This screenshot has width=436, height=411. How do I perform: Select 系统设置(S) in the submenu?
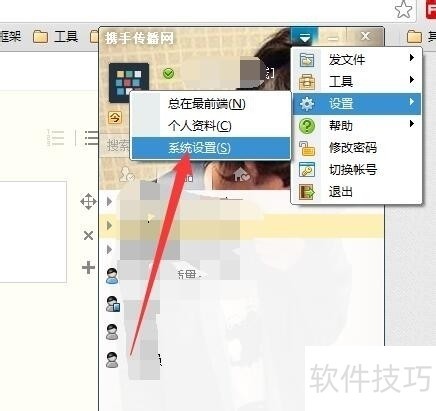pyautogui.click(x=210, y=148)
